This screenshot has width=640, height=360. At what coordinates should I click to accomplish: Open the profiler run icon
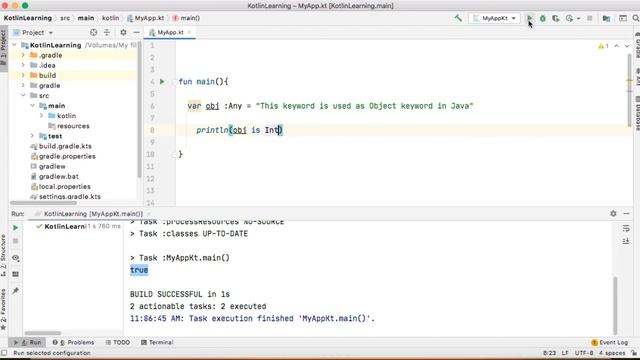point(569,18)
